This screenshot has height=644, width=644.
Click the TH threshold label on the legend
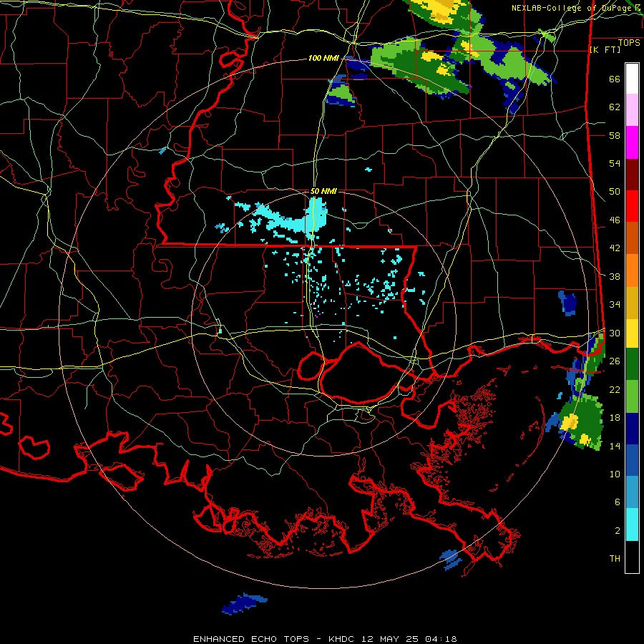[615, 559]
